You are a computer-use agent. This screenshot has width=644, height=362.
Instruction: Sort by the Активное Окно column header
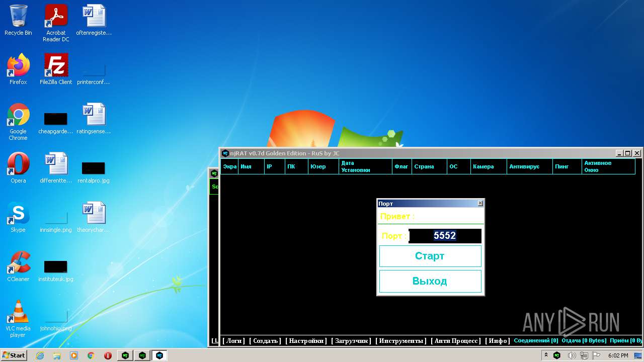pos(608,166)
